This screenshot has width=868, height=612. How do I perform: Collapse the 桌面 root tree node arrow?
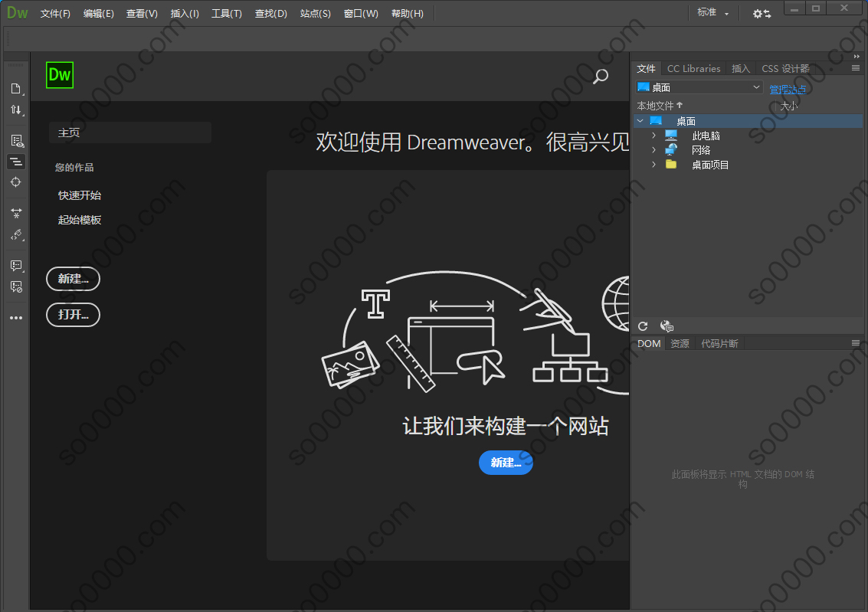pos(640,120)
